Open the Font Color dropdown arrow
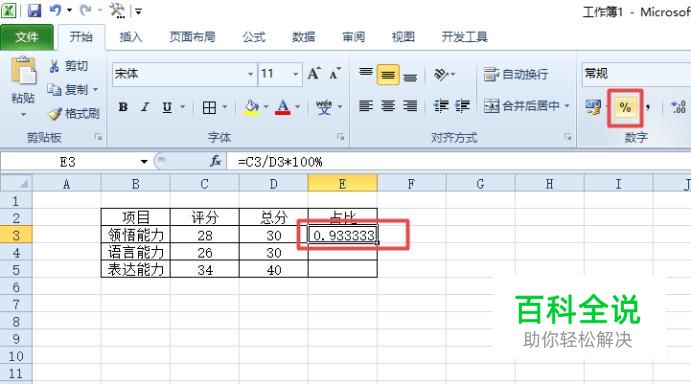Viewport: 691px width, 384px height. [x=297, y=107]
